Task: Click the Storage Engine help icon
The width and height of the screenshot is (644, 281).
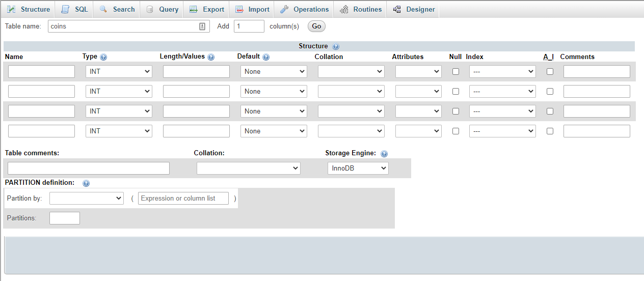Action: pos(384,153)
